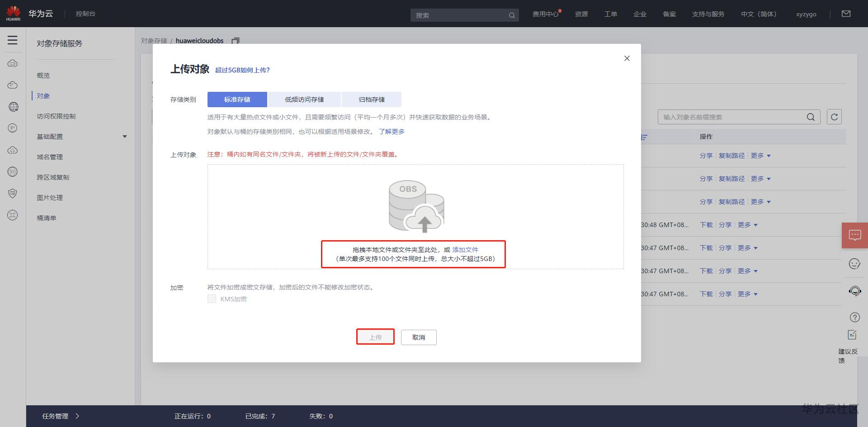Open the xyzygo account menu

click(806, 14)
